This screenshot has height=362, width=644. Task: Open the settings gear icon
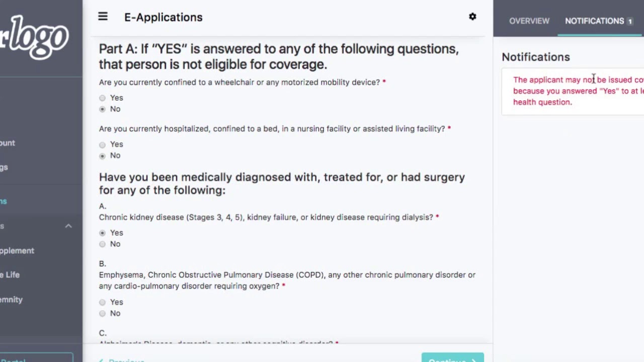tap(472, 17)
